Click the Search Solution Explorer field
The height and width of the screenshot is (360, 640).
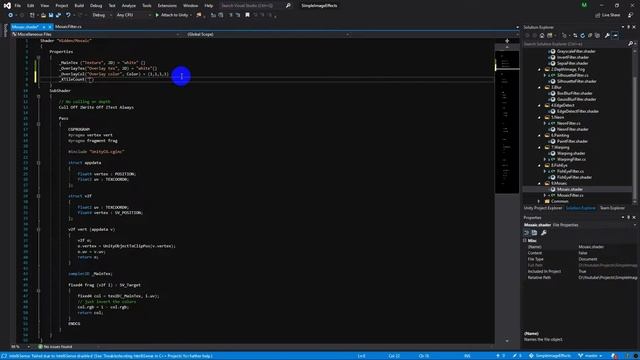pyautogui.click(x=576, y=44)
